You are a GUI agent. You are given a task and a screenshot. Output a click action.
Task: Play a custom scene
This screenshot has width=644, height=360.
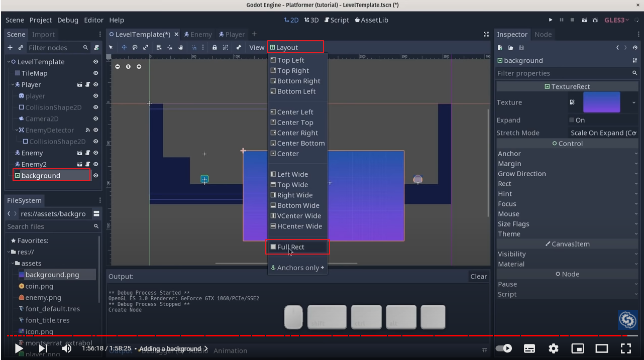point(595,20)
